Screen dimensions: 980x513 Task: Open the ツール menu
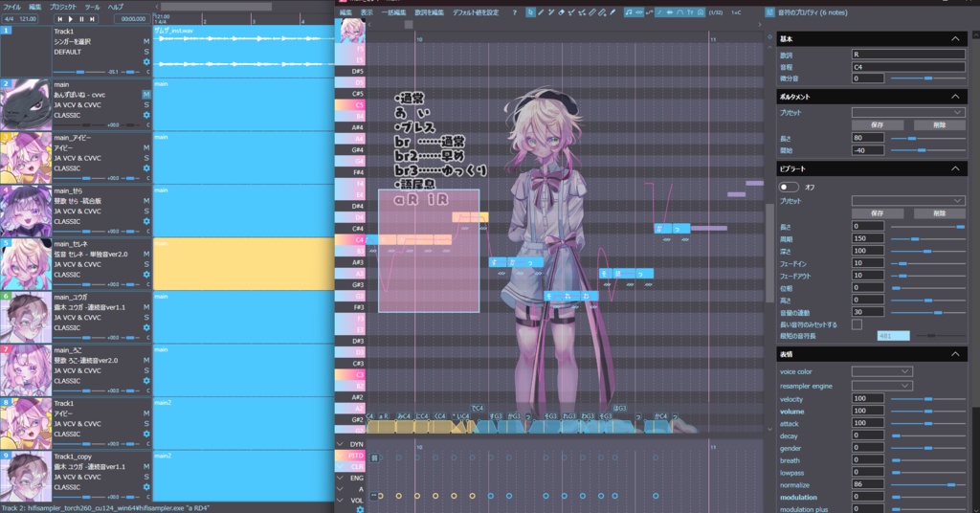click(x=93, y=7)
